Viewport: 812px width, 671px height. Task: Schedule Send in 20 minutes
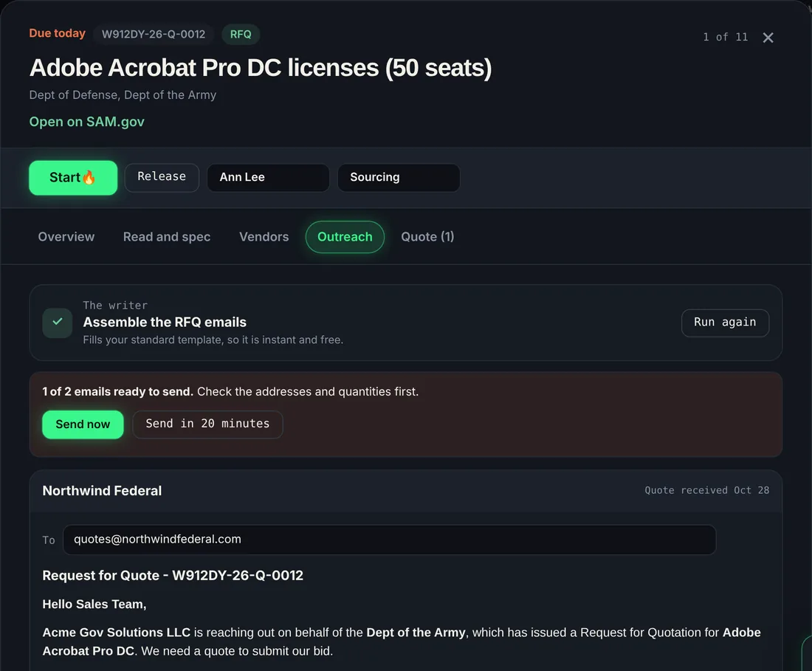point(207,424)
